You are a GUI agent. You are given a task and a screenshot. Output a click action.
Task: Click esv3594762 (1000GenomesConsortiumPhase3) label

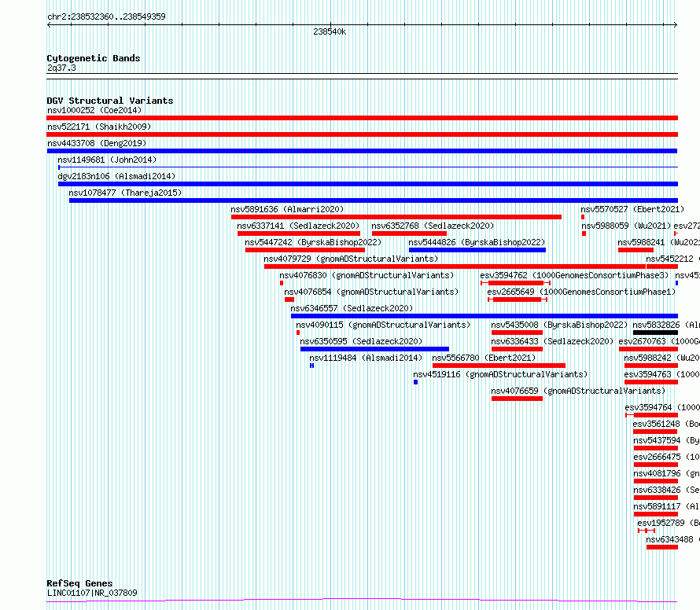pyautogui.click(x=575, y=275)
